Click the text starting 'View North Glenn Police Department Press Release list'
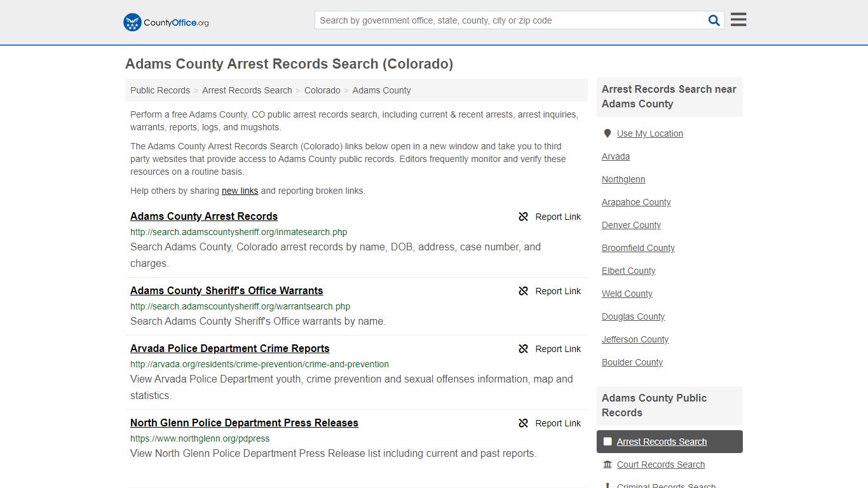 click(x=333, y=454)
